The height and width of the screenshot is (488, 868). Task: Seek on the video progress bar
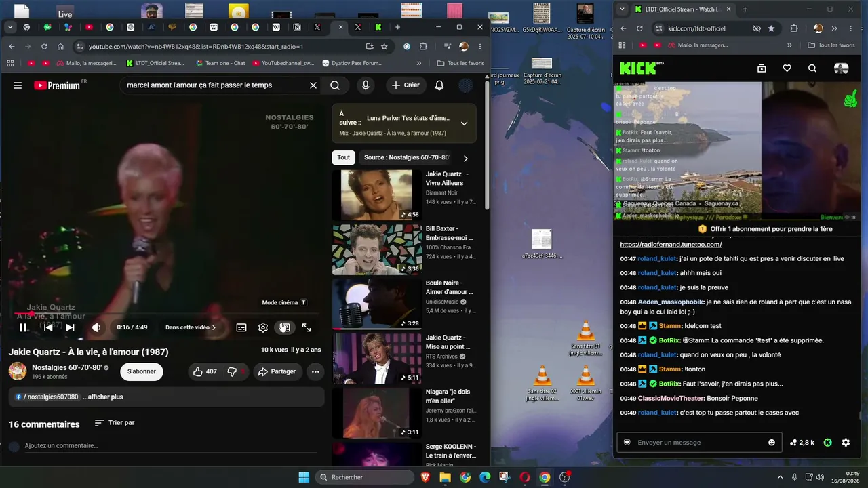[165, 314]
